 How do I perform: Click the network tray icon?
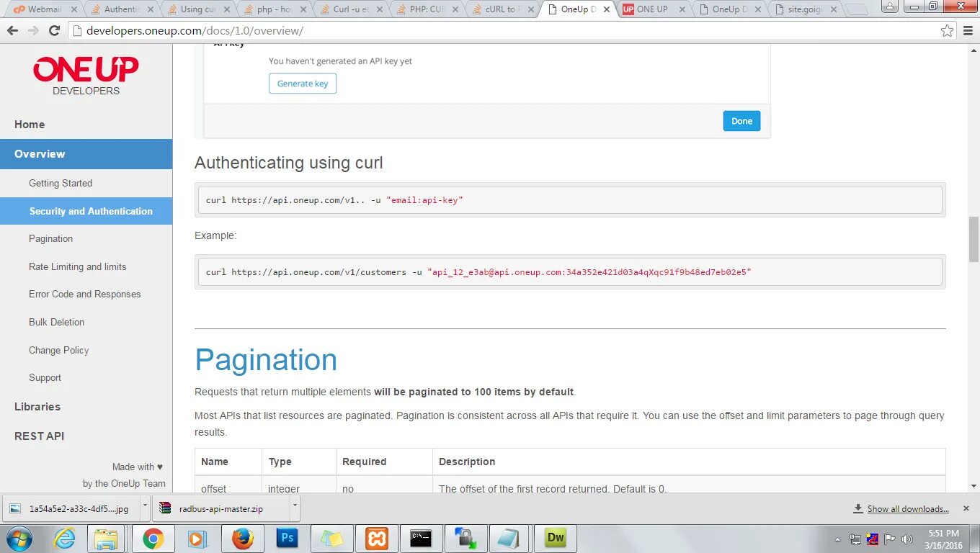coord(855,539)
